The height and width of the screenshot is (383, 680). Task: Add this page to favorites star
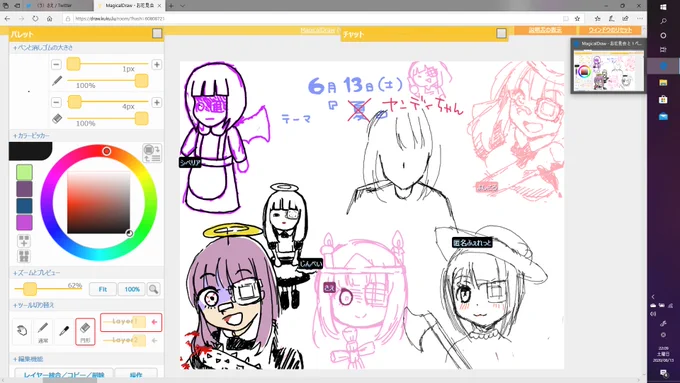click(x=577, y=19)
